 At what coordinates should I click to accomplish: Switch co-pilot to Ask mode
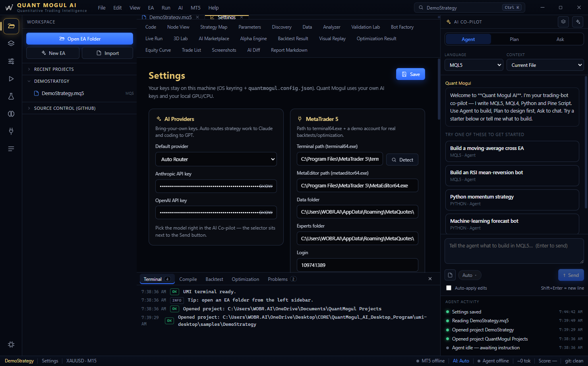click(560, 39)
